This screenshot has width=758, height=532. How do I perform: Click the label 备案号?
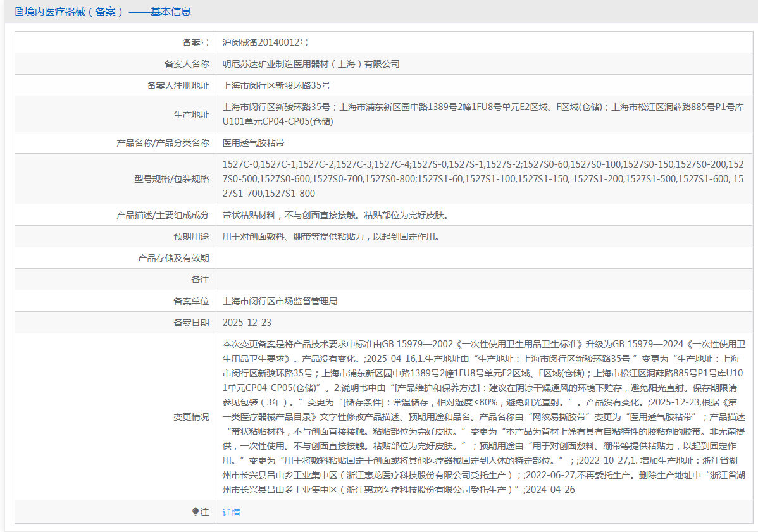pyautogui.click(x=196, y=42)
